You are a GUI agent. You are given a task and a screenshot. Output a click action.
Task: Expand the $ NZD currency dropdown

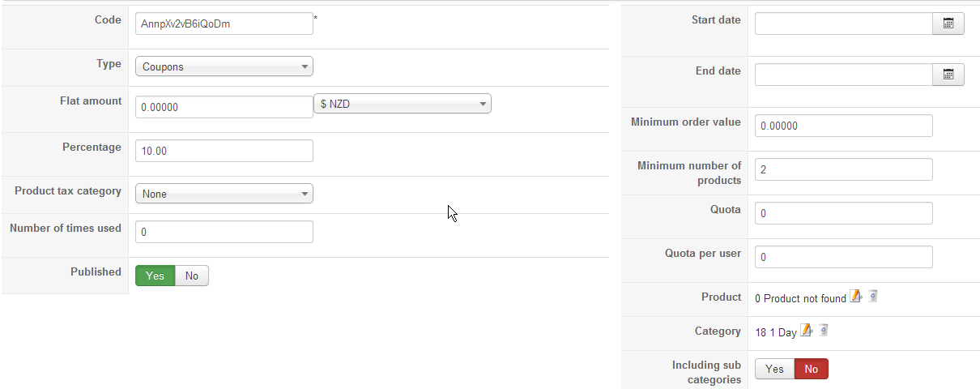point(402,104)
